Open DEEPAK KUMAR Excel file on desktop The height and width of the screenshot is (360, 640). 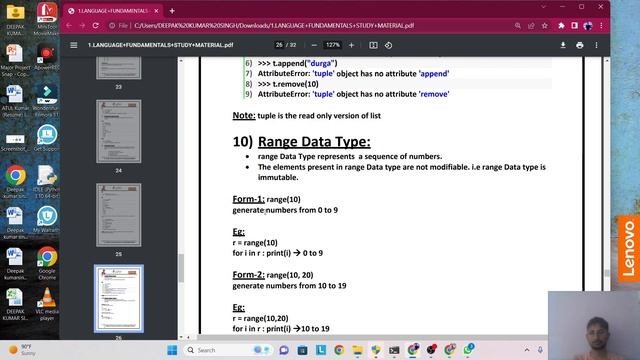[x=15, y=304]
